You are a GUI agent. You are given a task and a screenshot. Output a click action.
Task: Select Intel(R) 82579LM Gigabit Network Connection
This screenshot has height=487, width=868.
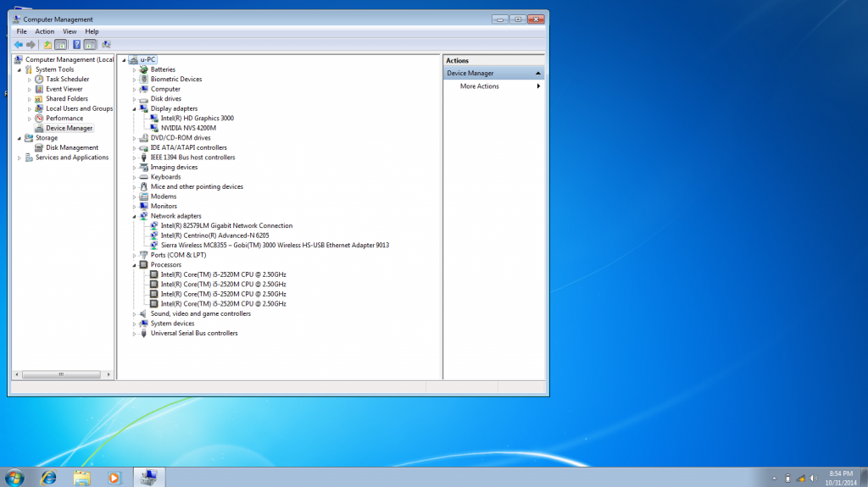[x=226, y=226]
